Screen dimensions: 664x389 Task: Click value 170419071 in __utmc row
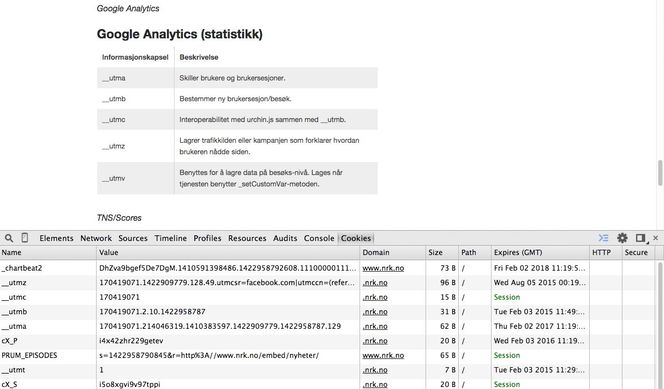pyautogui.click(x=119, y=297)
